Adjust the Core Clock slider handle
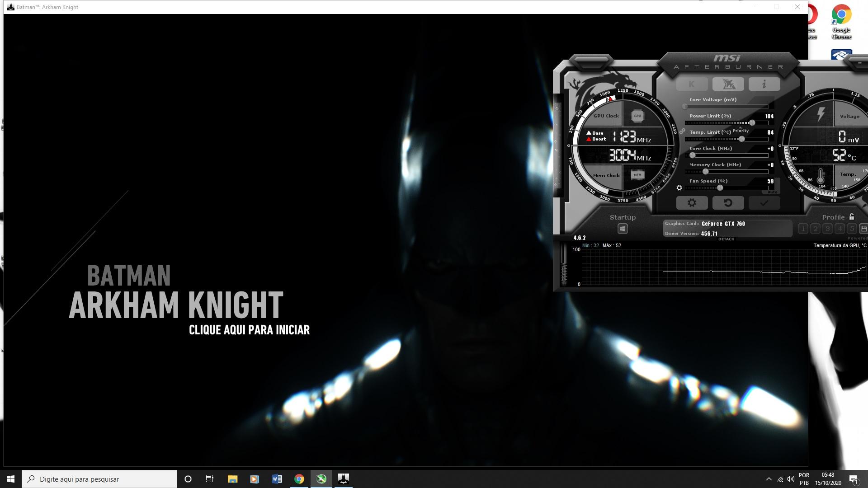868x488 pixels. coord(692,155)
